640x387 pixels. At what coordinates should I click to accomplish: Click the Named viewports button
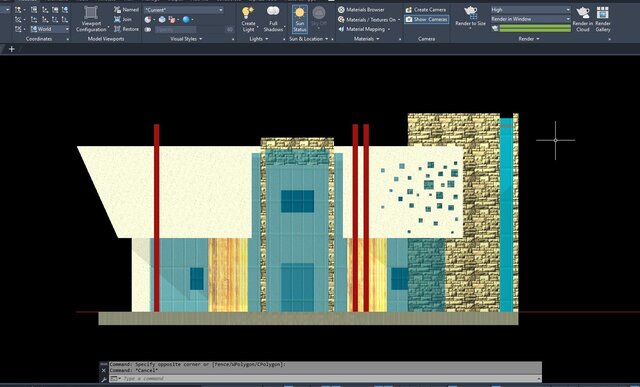(x=127, y=9)
